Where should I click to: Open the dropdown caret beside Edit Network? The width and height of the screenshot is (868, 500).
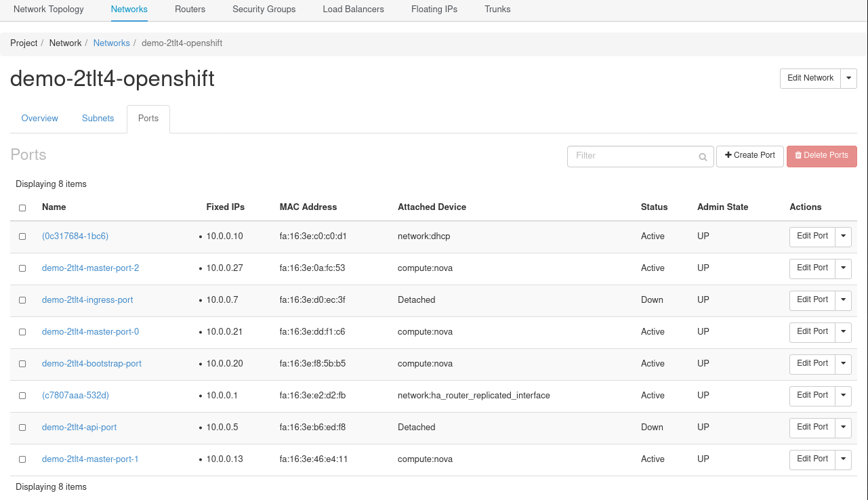coord(849,79)
